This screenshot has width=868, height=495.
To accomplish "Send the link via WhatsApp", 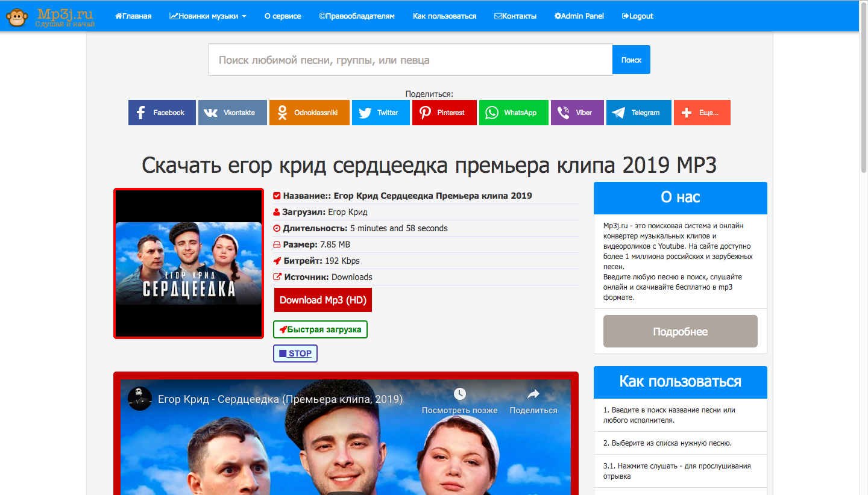I will click(514, 113).
